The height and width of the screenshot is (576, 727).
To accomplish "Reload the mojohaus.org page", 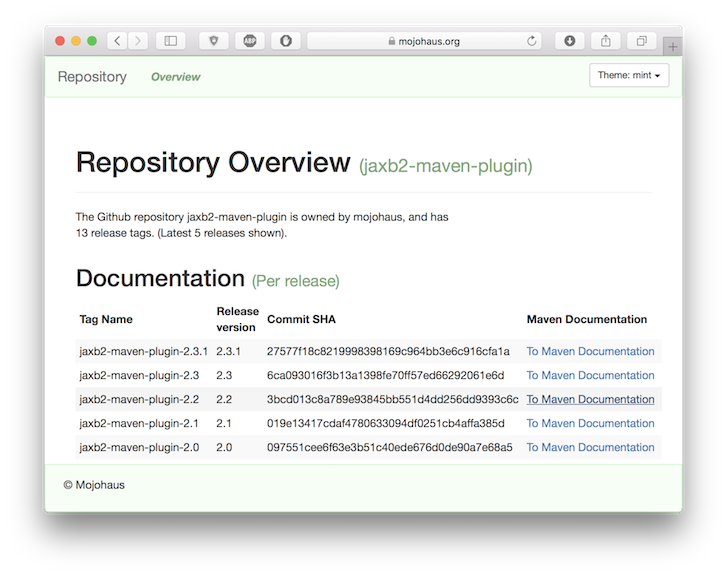I will pos(531,41).
